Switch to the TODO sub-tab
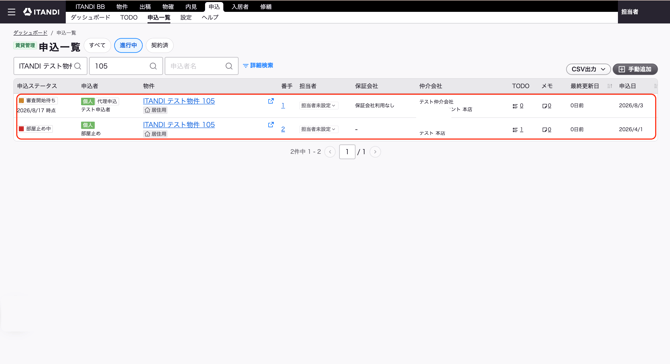670x364 pixels. (129, 18)
